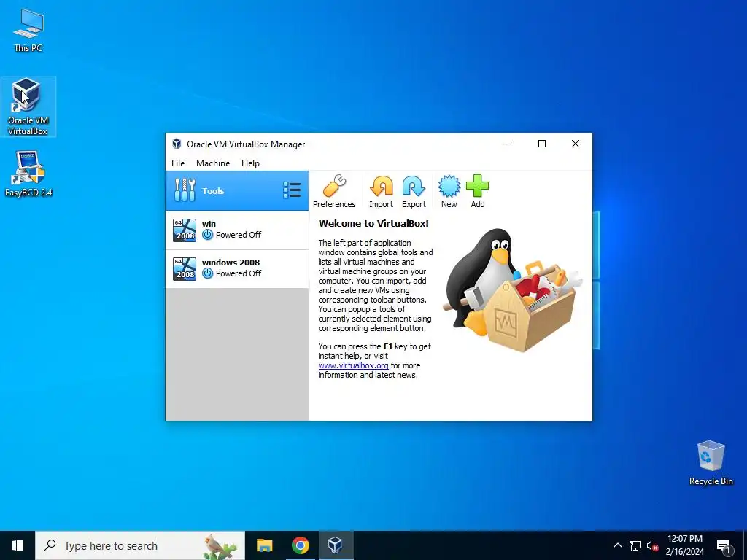The image size is (747, 560).
Task: Click the muted volume tray icon
Action: pyautogui.click(x=652, y=545)
